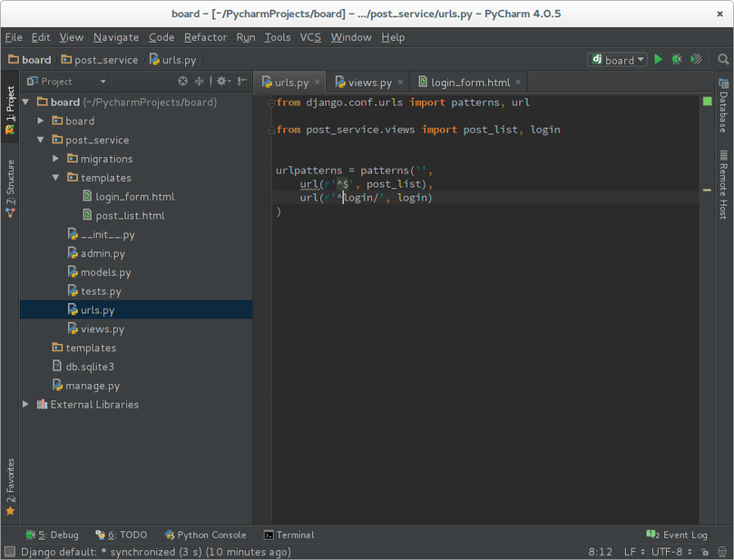Hide the Project panel with hide icon
Screen dimensions: 734x560
point(242,81)
